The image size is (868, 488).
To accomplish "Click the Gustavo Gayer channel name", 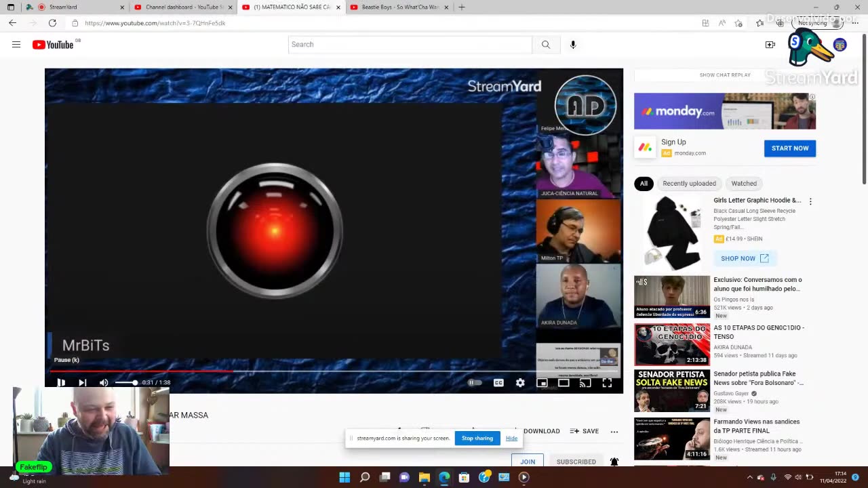I will [731, 394].
